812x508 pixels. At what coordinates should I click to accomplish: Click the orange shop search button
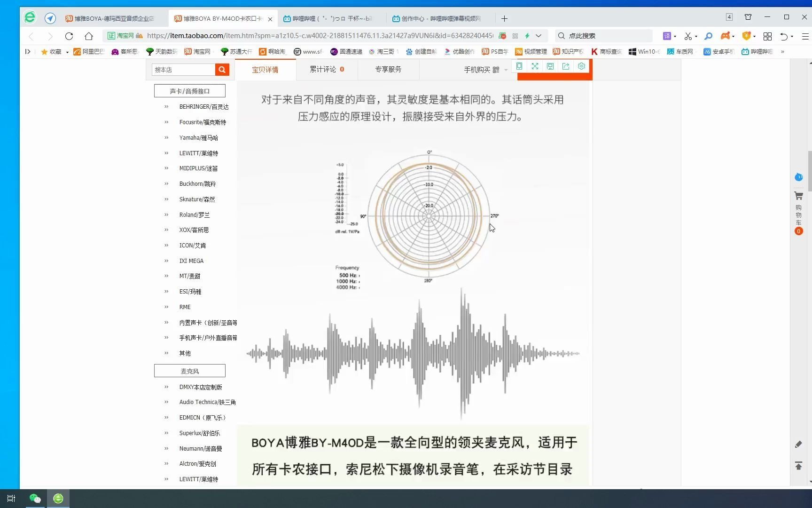(x=222, y=70)
